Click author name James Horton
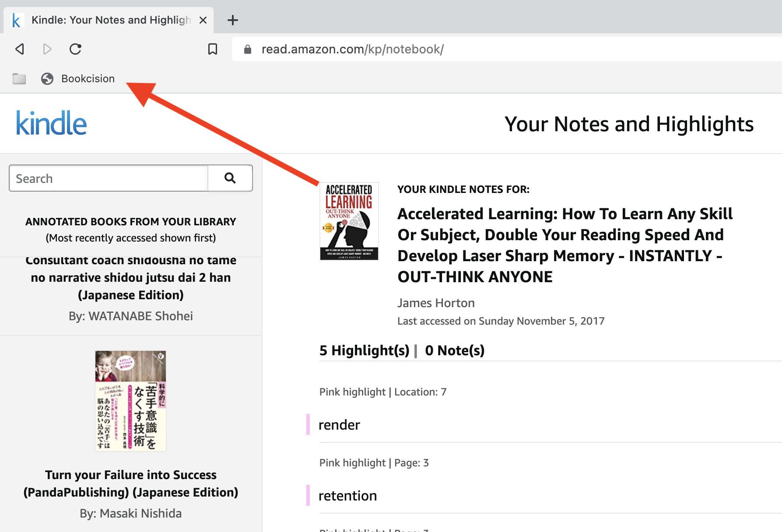This screenshot has width=782, height=532. (436, 303)
